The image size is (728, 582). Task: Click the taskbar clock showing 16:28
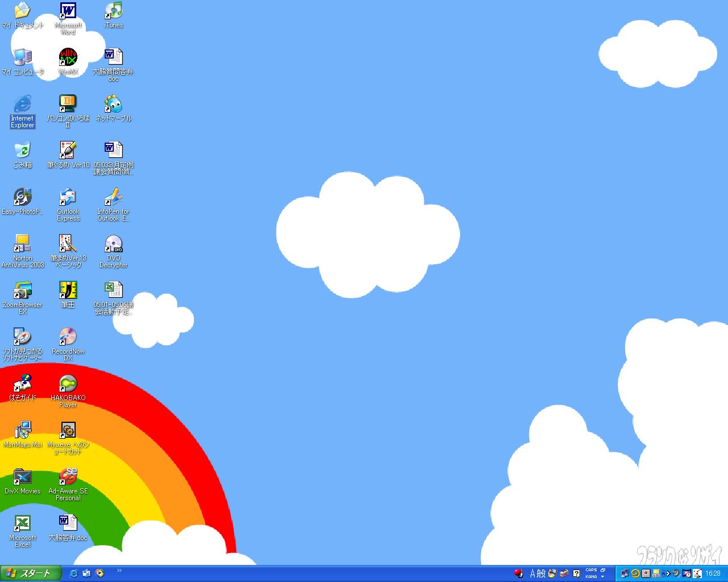click(x=713, y=573)
